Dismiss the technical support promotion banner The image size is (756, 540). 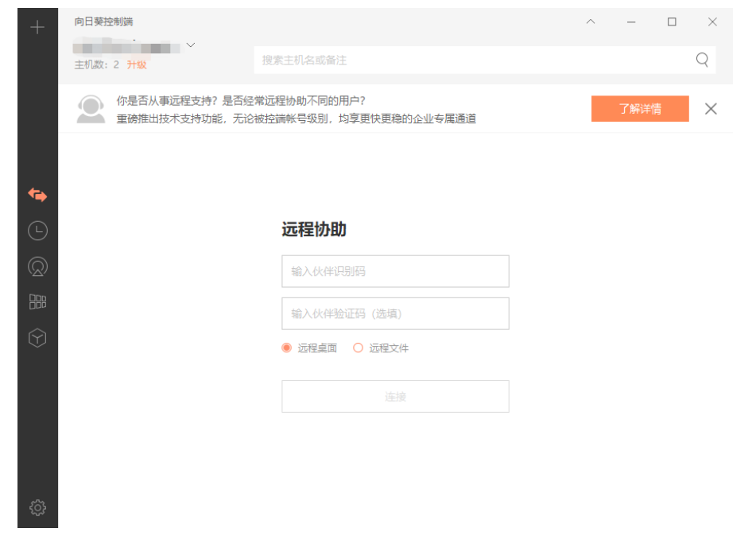711,109
